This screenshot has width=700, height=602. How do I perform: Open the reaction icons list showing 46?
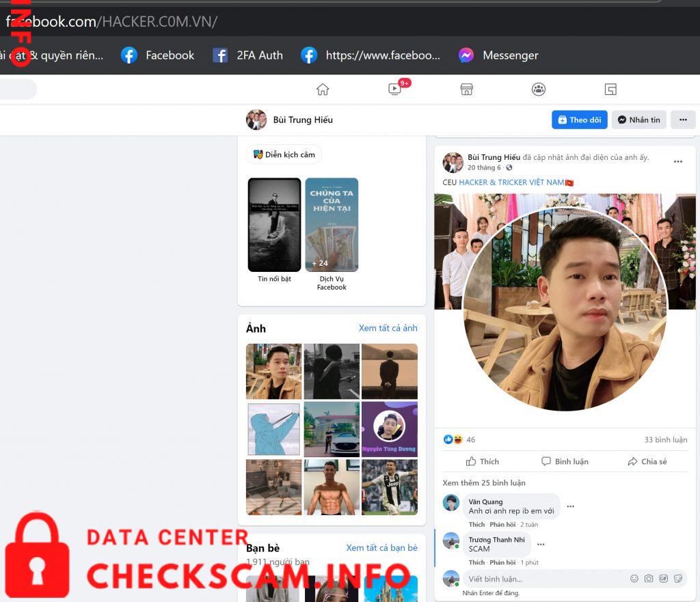(x=459, y=439)
